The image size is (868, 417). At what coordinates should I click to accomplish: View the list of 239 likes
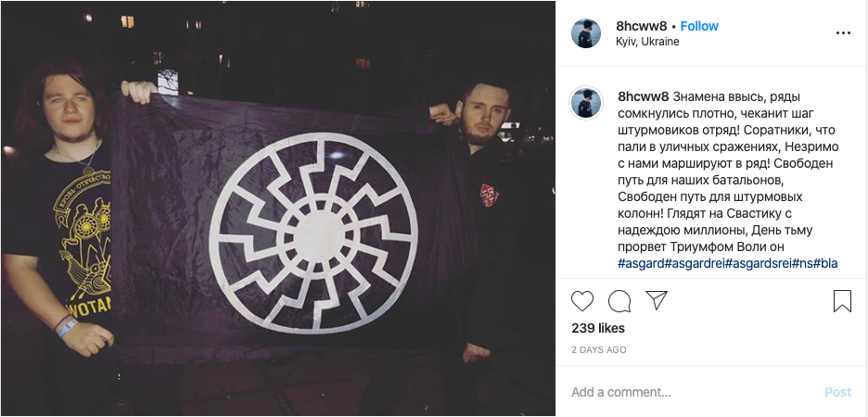pos(598,328)
